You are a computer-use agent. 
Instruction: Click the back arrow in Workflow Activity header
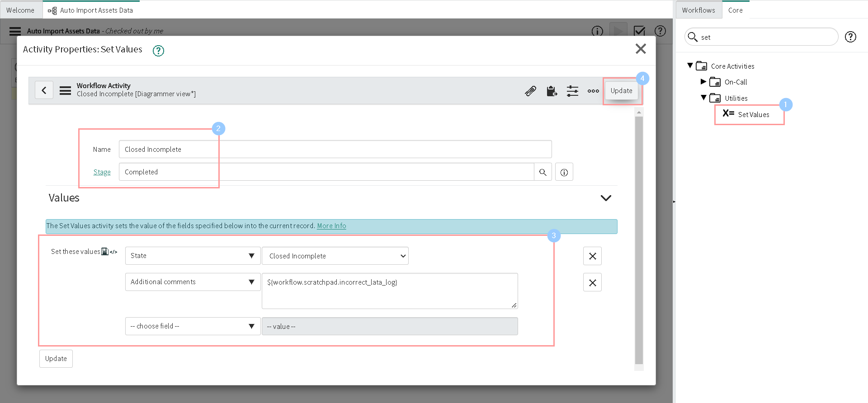(44, 90)
